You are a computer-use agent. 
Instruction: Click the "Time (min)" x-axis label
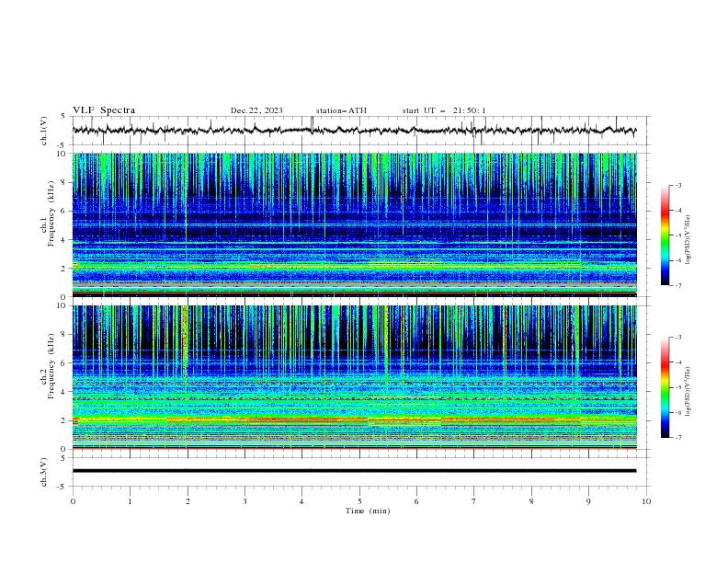(368, 511)
